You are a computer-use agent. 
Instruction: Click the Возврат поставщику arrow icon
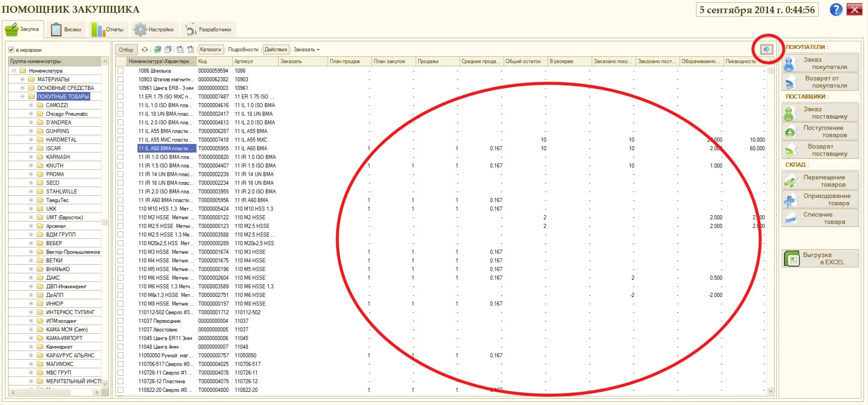790,150
